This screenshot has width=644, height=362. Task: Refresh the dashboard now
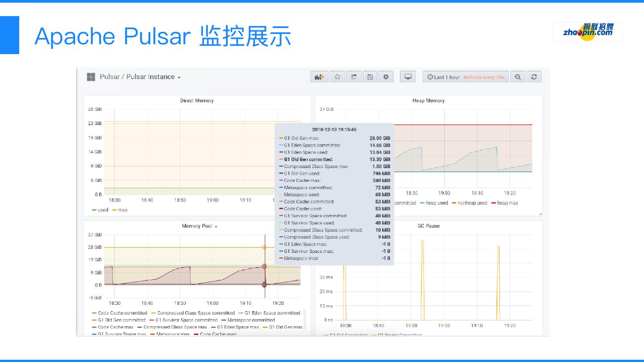[534, 77]
